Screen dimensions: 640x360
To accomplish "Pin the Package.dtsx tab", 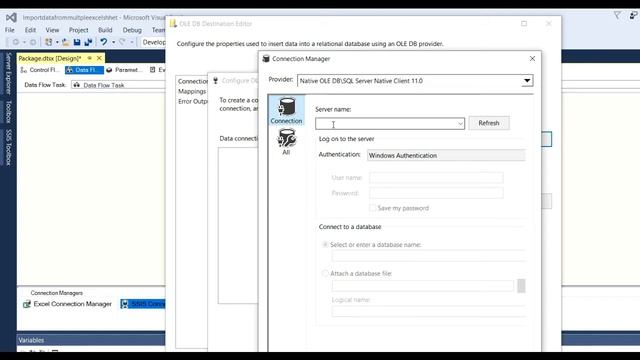I will pyautogui.click(x=89, y=58).
